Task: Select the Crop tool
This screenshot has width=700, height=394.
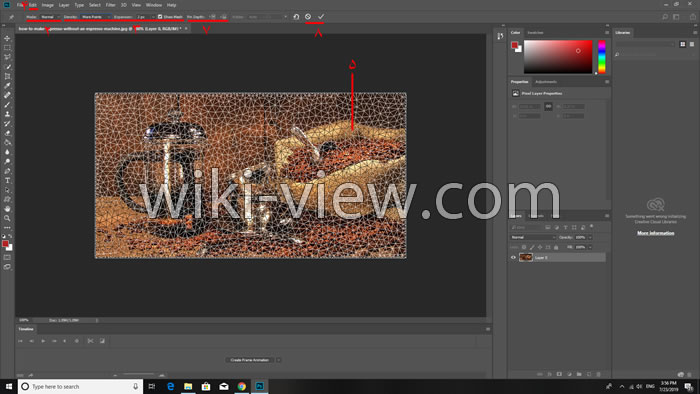Action: [x=7, y=76]
